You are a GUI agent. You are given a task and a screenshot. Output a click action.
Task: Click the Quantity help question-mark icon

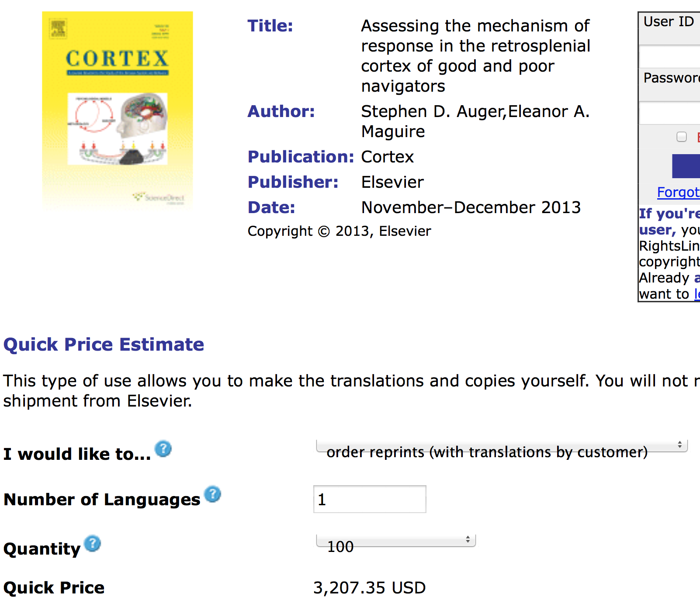click(x=93, y=544)
